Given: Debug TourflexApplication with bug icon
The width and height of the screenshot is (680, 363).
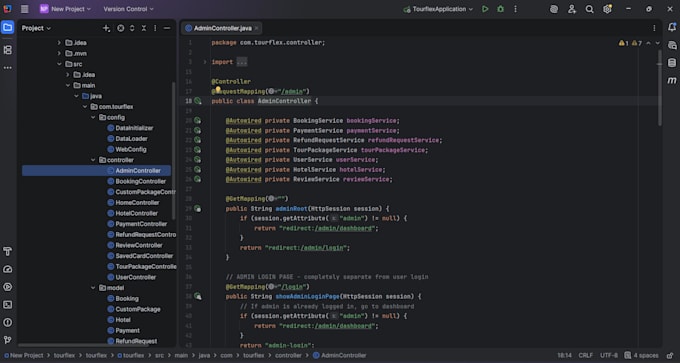Looking at the screenshot, I should [x=500, y=9].
